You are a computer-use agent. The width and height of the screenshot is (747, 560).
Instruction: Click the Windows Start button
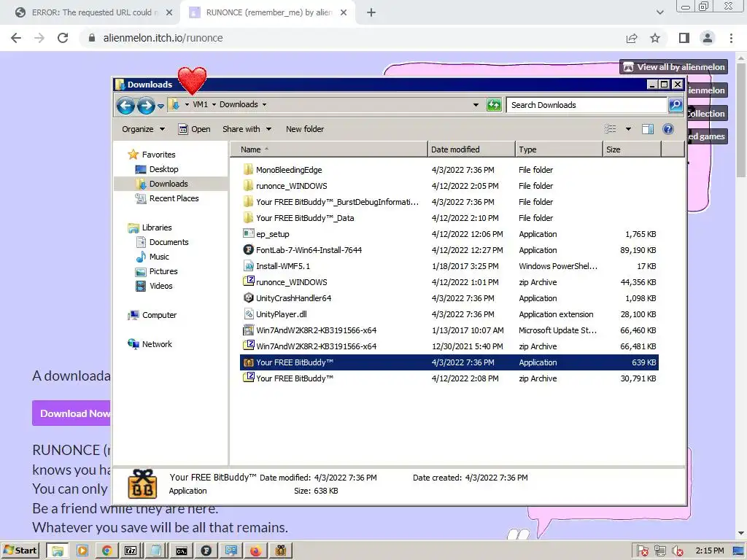pyautogui.click(x=20, y=551)
